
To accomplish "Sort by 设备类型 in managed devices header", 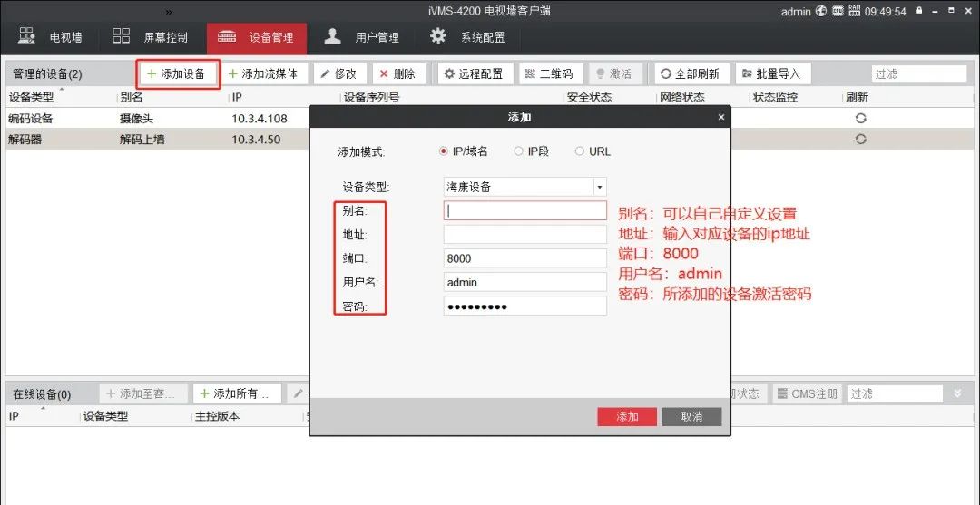I will (31, 97).
